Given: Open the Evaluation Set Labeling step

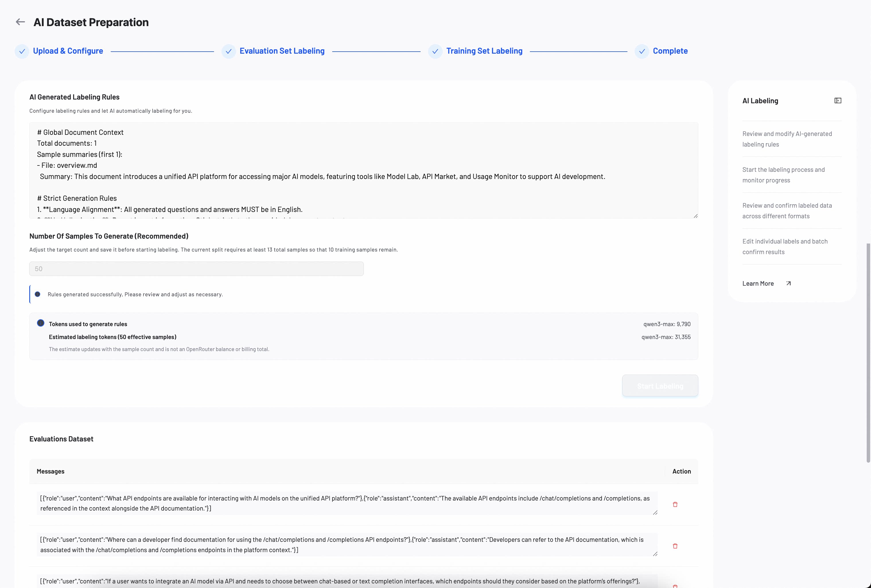Looking at the screenshot, I should click(x=282, y=51).
